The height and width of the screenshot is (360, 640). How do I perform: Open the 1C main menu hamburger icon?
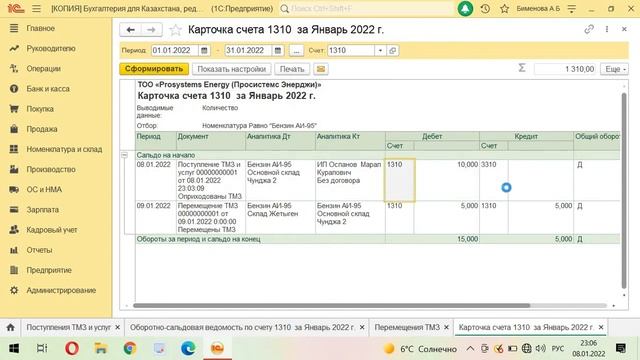point(36,9)
